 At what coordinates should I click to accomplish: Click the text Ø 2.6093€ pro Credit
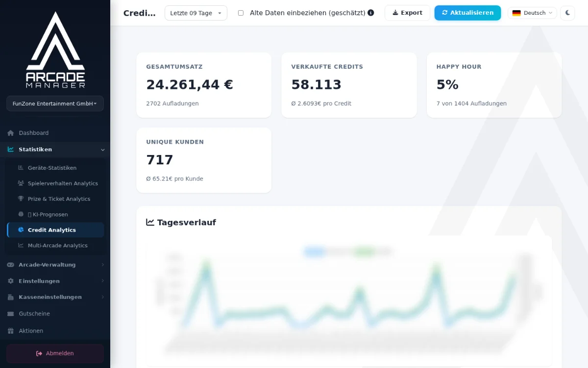pos(321,104)
